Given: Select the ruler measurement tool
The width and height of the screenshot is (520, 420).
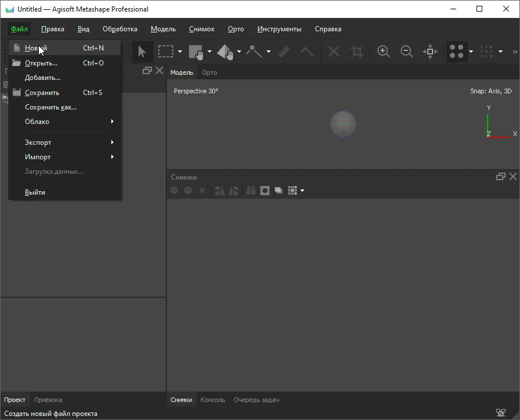Looking at the screenshot, I should click(x=283, y=52).
